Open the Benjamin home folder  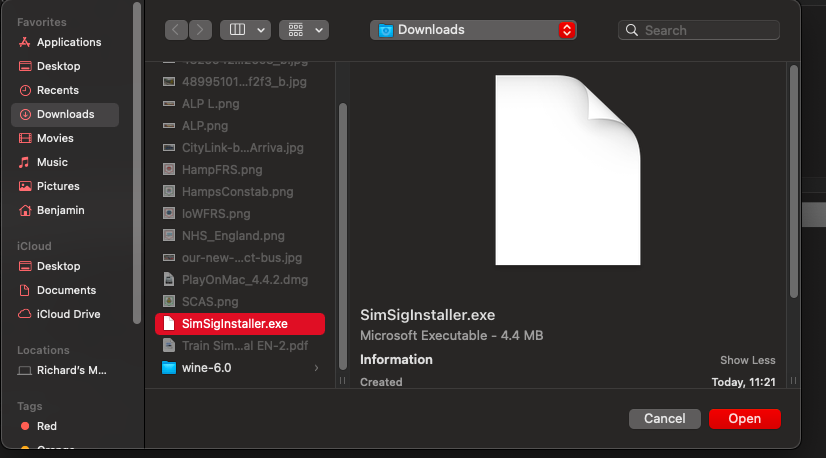click(x=65, y=210)
